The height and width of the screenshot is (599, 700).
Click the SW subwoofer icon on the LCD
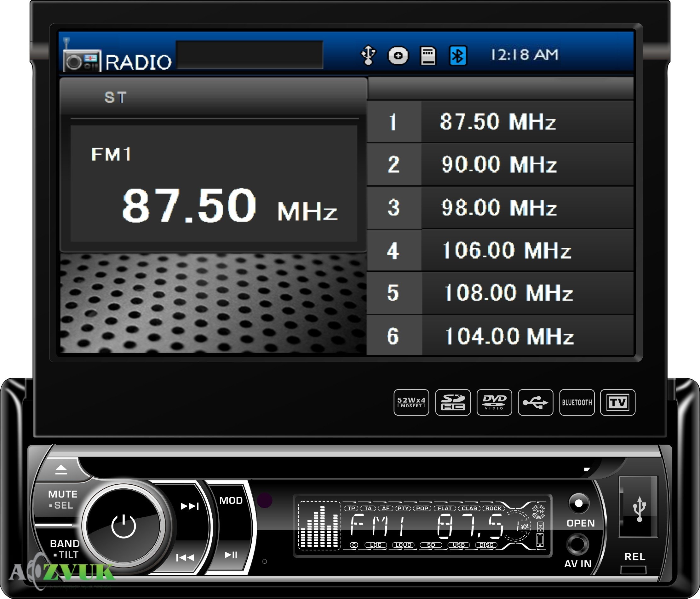pyautogui.click(x=539, y=511)
